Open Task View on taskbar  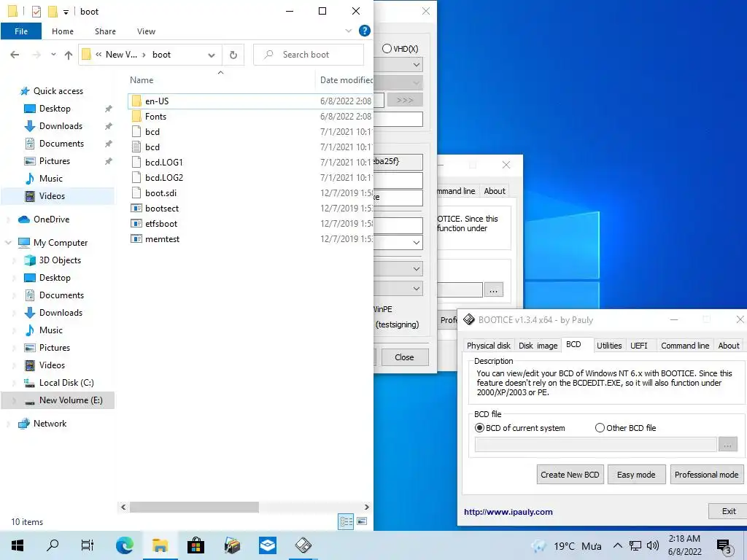coord(88,545)
